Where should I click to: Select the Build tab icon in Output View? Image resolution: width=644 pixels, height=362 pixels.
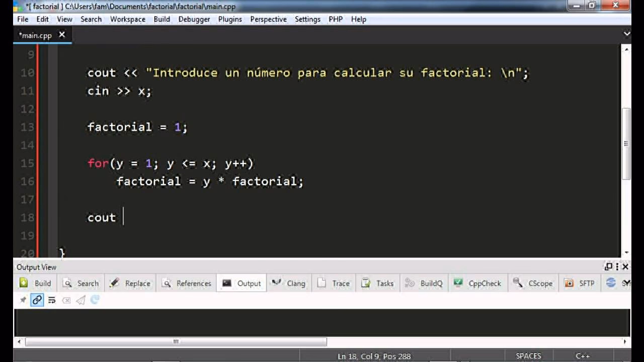[23, 283]
